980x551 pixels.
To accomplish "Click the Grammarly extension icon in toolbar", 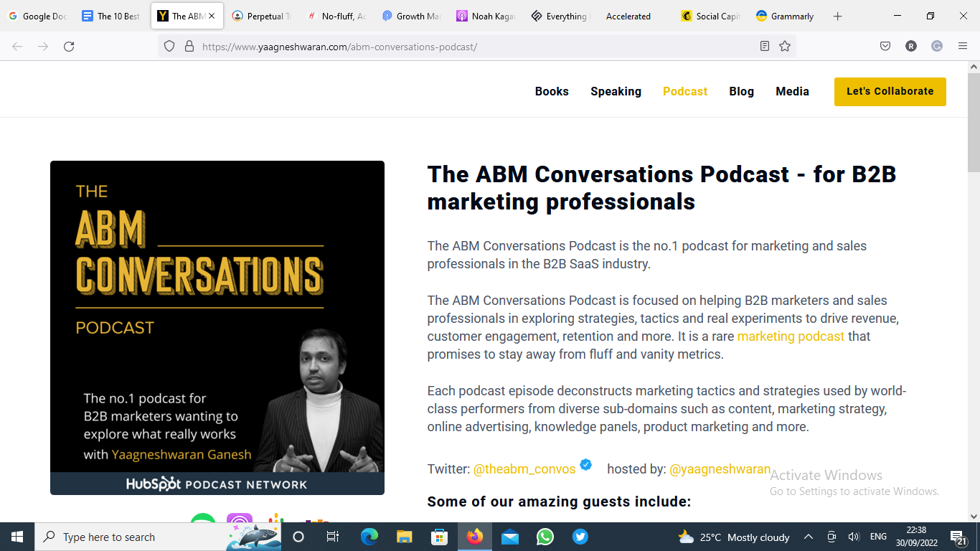I will pos(937,47).
